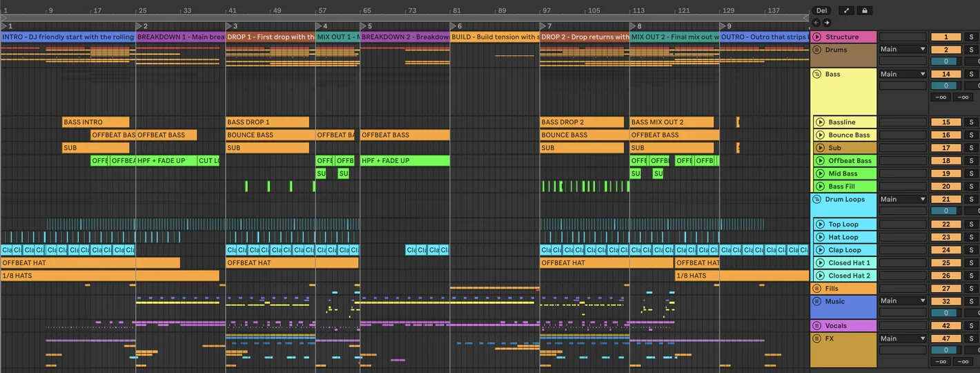The width and height of the screenshot is (980, 373).
Task: Jump to previous locator with left arrow
Action: click(x=817, y=22)
